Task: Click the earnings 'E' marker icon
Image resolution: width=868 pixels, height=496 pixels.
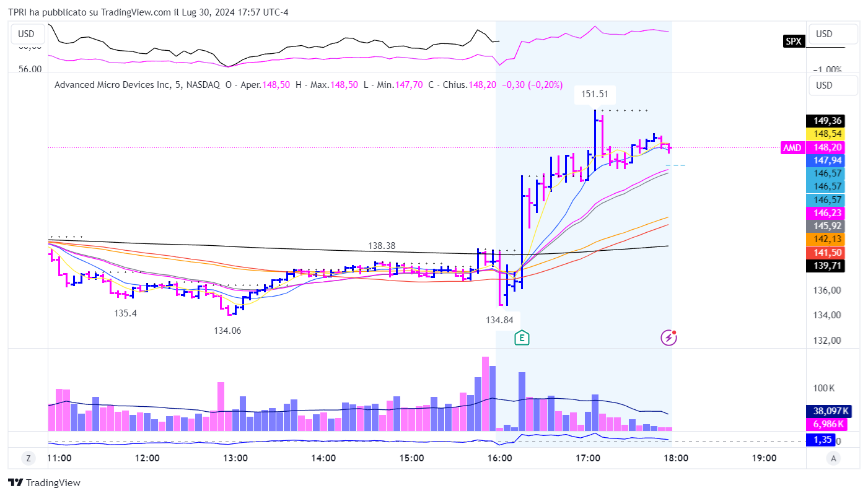Action: pyautogui.click(x=523, y=337)
